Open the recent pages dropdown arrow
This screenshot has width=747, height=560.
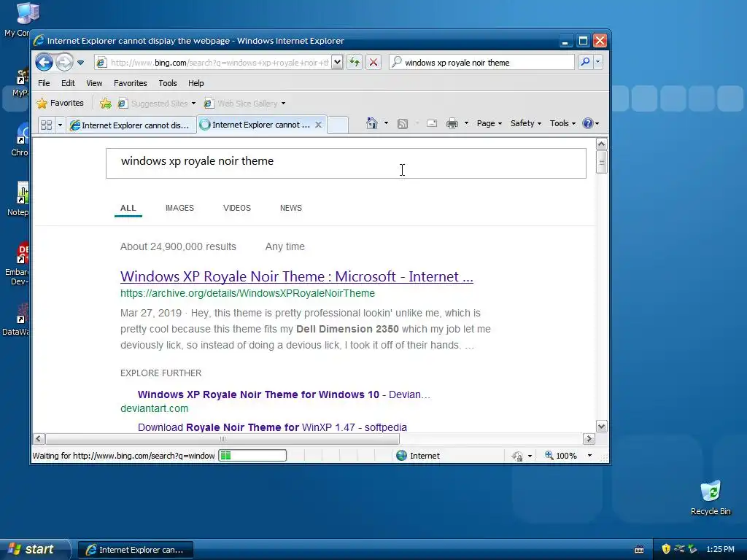(x=80, y=63)
